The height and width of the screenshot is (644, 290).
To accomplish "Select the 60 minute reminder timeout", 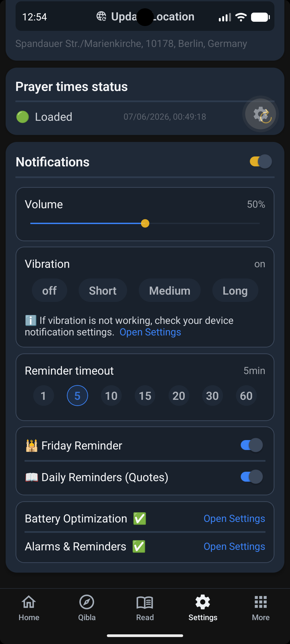I will (246, 396).
